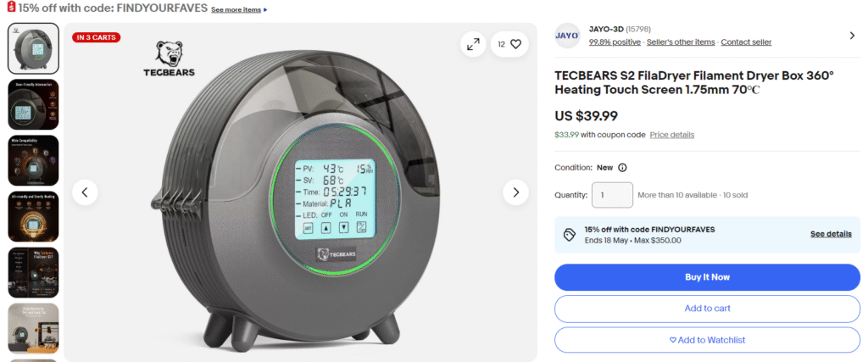The width and height of the screenshot is (868, 362).
Task: Open Seller's other items link
Action: [x=681, y=42]
